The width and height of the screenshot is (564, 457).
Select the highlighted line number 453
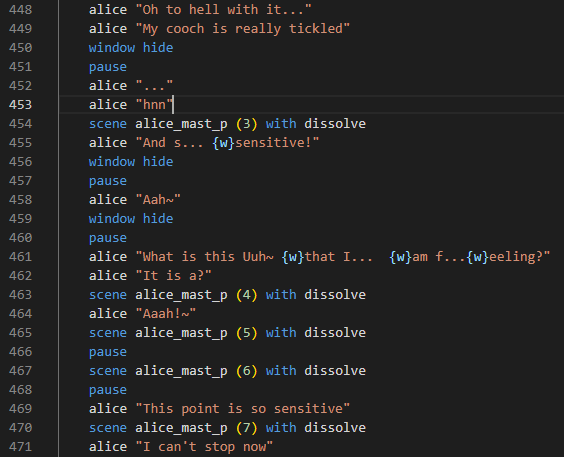click(21, 105)
